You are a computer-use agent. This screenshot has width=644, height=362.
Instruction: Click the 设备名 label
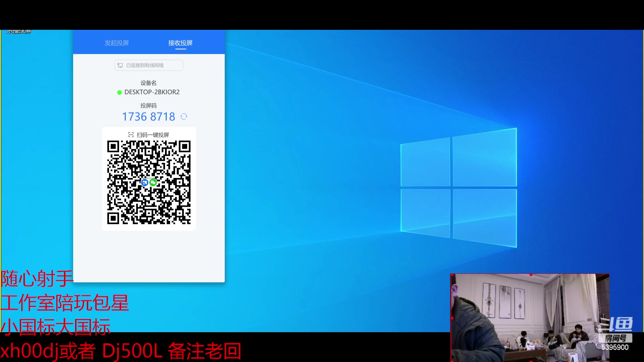point(149,83)
